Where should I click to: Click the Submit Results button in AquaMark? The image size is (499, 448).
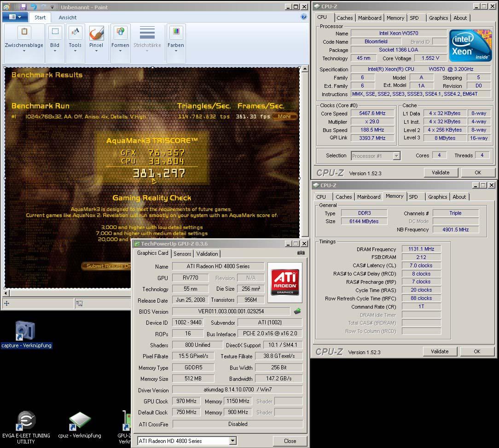click(x=107, y=266)
